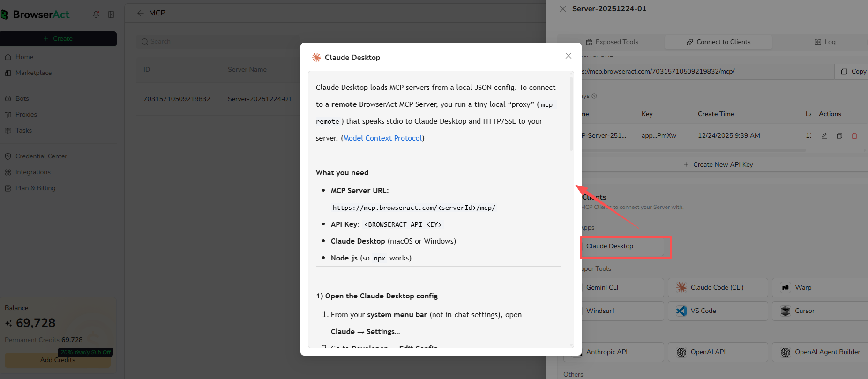Click the Cursor client icon
This screenshot has width=868, height=379.
point(786,311)
